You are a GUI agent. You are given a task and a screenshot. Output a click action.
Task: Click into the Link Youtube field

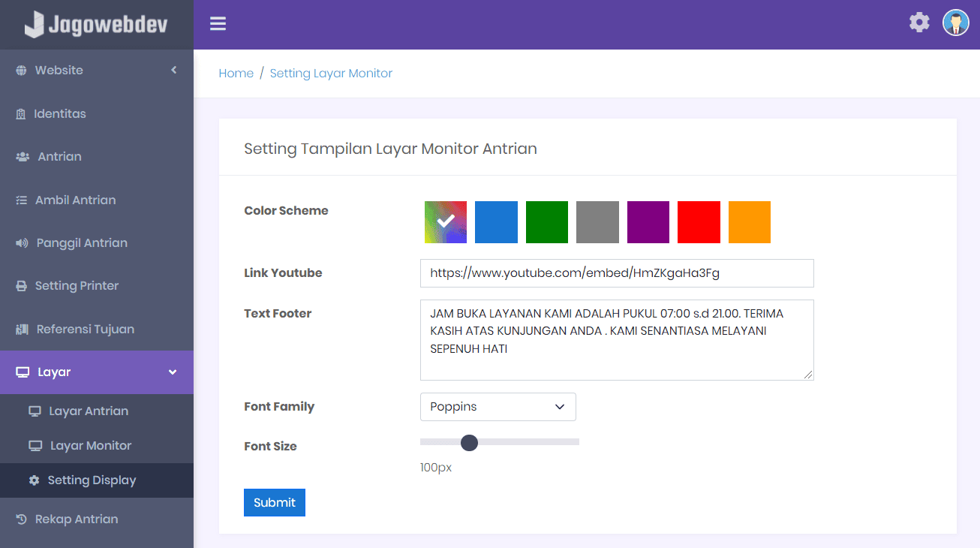coord(616,273)
